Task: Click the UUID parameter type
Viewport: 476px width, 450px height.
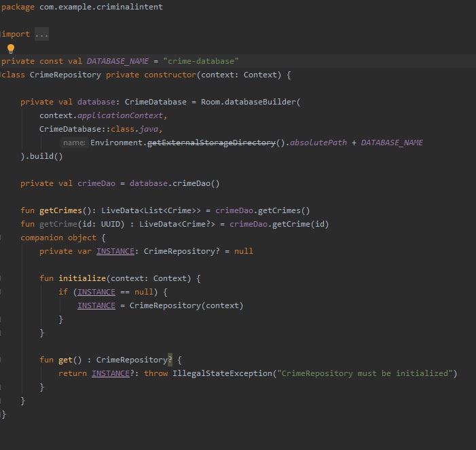Action: tap(111, 224)
